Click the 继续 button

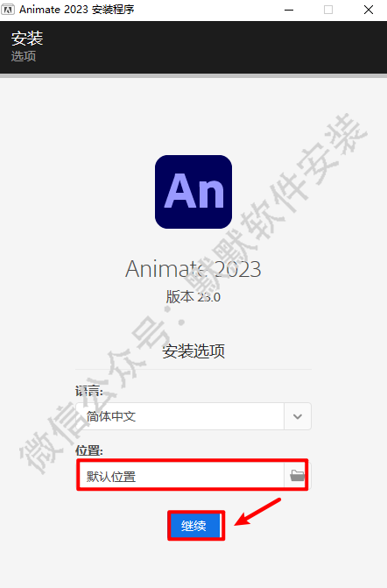pos(194,526)
